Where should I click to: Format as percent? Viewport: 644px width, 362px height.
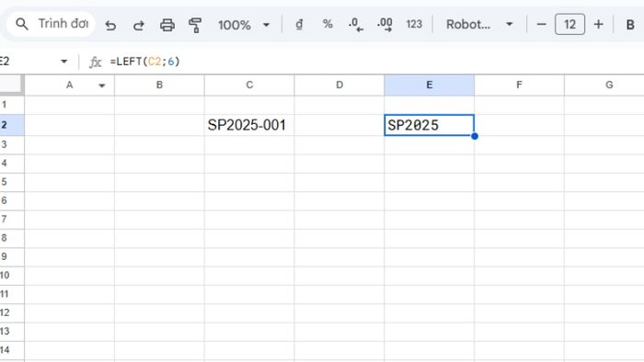pyautogui.click(x=328, y=24)
